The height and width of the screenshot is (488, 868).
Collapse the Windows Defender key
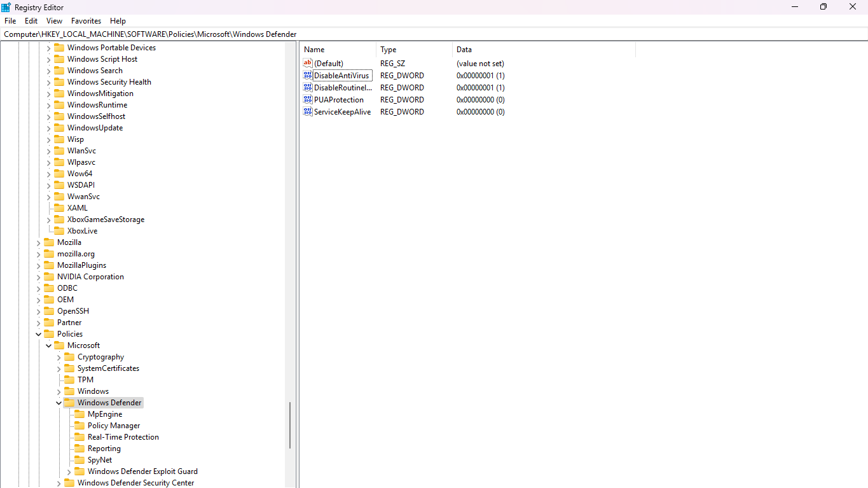pyautogui.click(x=59, y=403)
